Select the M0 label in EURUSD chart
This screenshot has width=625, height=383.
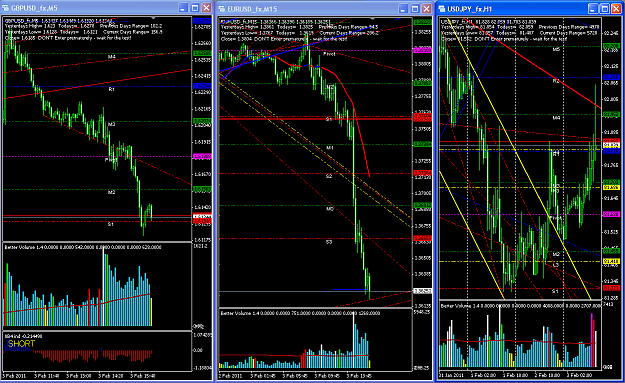pos(330,209)
